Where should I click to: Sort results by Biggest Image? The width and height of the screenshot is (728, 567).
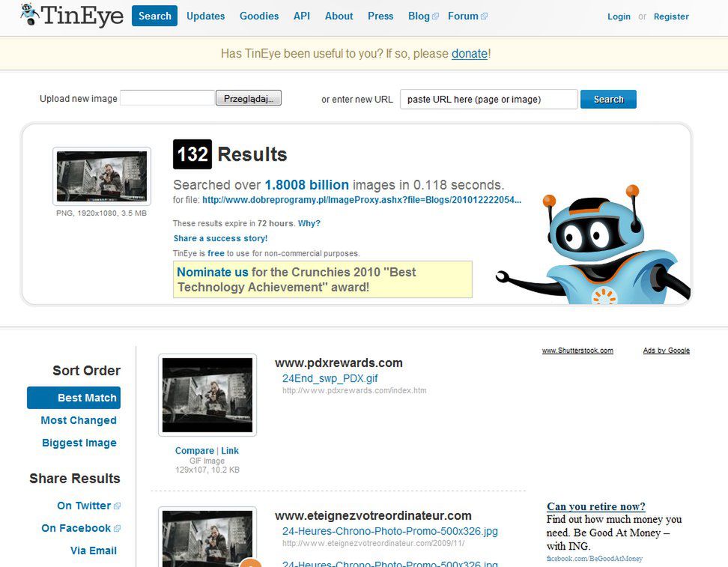[79, 443]
